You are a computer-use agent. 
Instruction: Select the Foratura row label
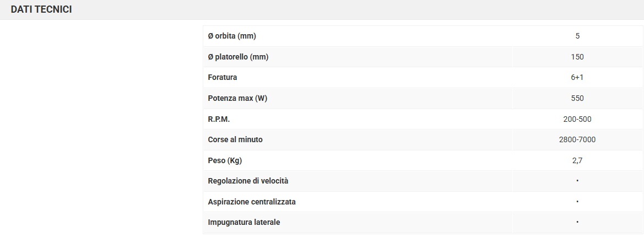[223, 78]
